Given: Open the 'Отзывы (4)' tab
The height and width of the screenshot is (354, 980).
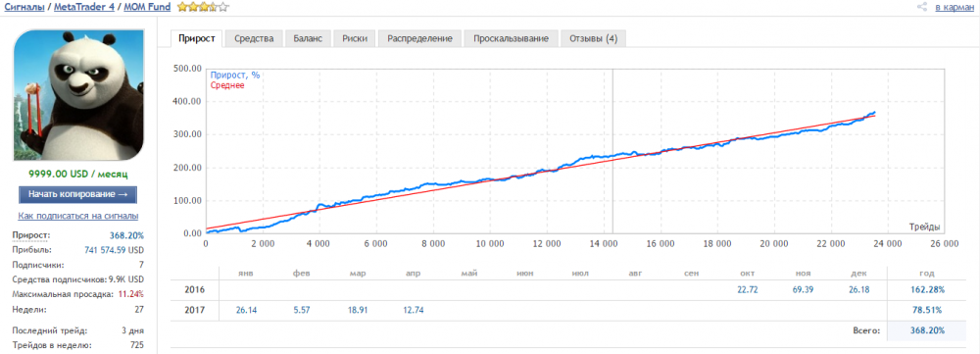Looking at the screenshot, I should click(593, 38).
